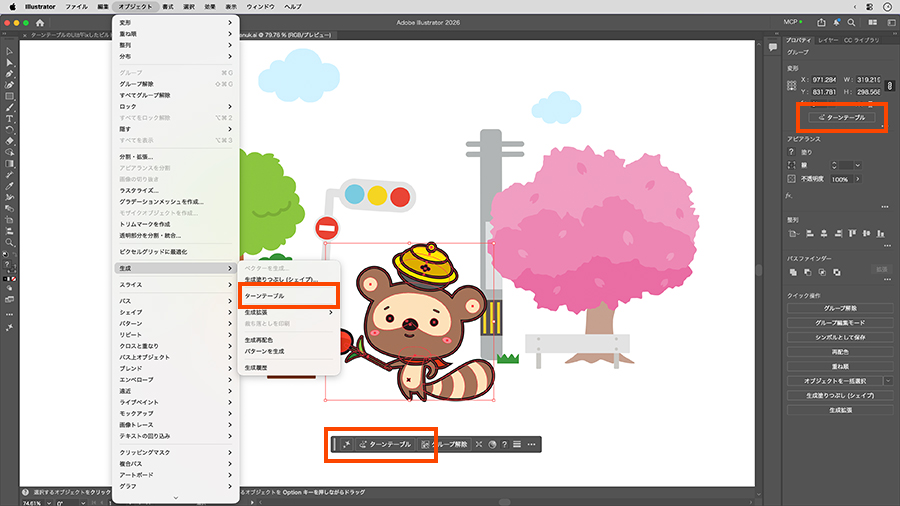Click the contextual task bar Generate sparkle icon

pyautogui.click(x=347, y=445)
